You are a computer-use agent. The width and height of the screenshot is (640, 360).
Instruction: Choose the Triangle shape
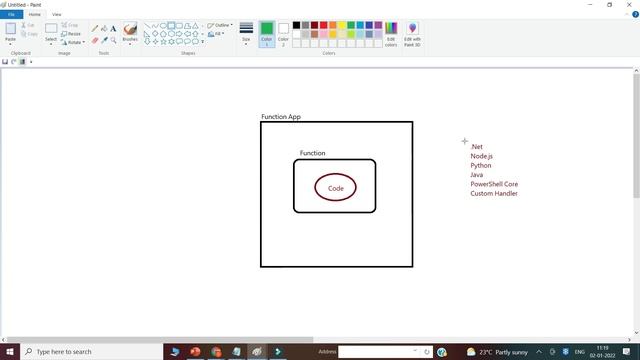pyautogui.click(x=195, y=26)
